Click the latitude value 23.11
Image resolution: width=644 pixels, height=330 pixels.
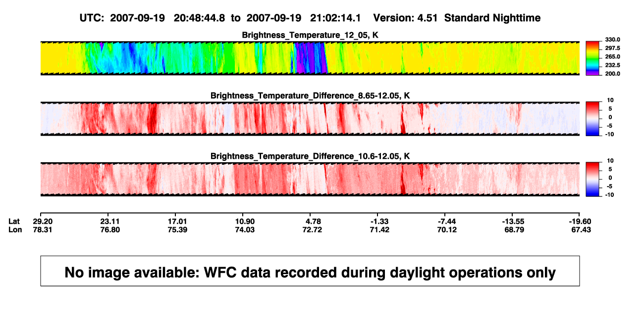pos(109,221)
